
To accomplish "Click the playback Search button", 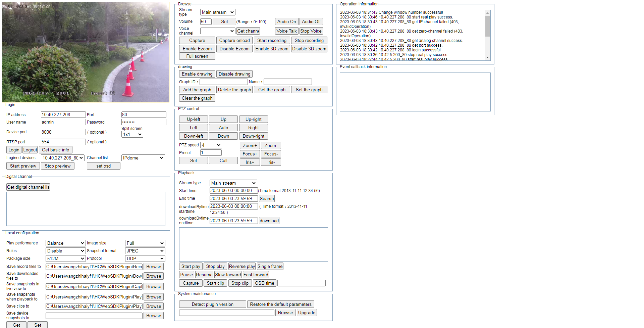I will [267, 198].
